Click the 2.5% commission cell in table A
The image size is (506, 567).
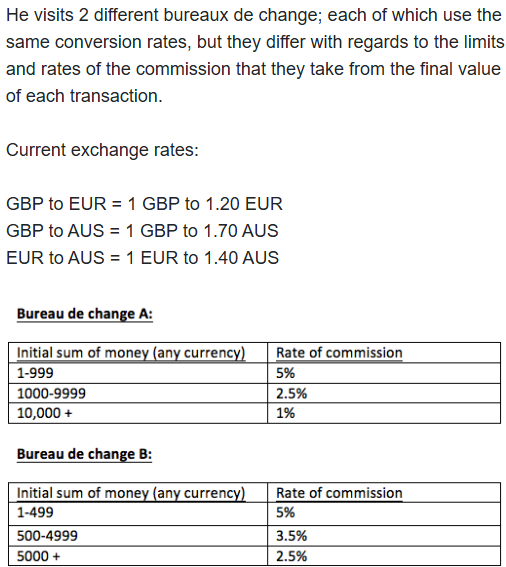click(x=384, y=393)
